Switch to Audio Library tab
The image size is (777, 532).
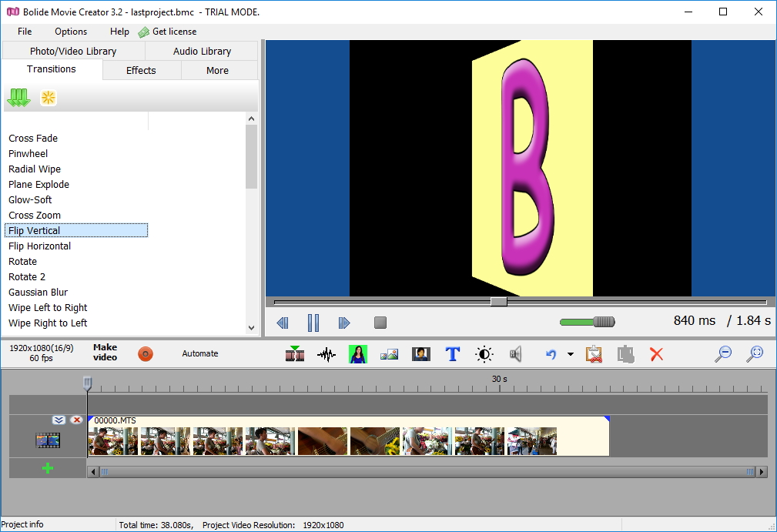pyautogui.click(x=203, y=51)
